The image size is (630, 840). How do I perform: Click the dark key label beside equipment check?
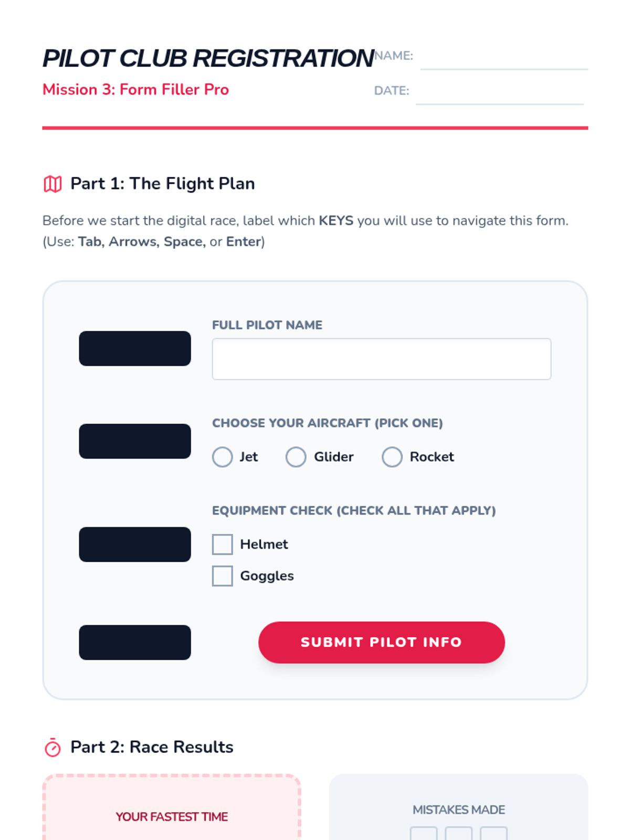point(135,544)
